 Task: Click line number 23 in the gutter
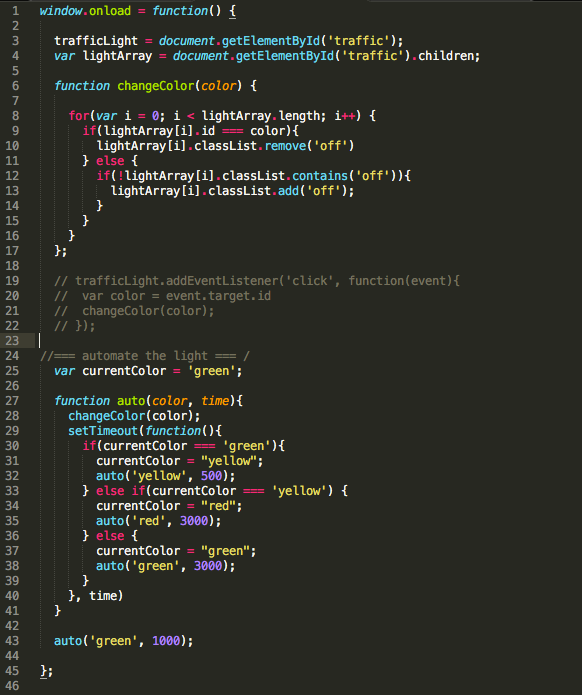point(12,340)
